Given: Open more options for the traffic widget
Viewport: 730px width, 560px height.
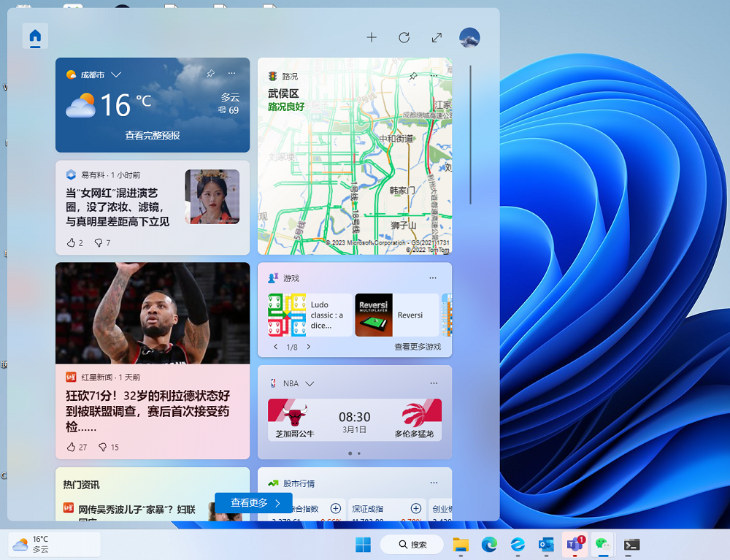Looking at the screenshot, I should [x=434, y=76].
